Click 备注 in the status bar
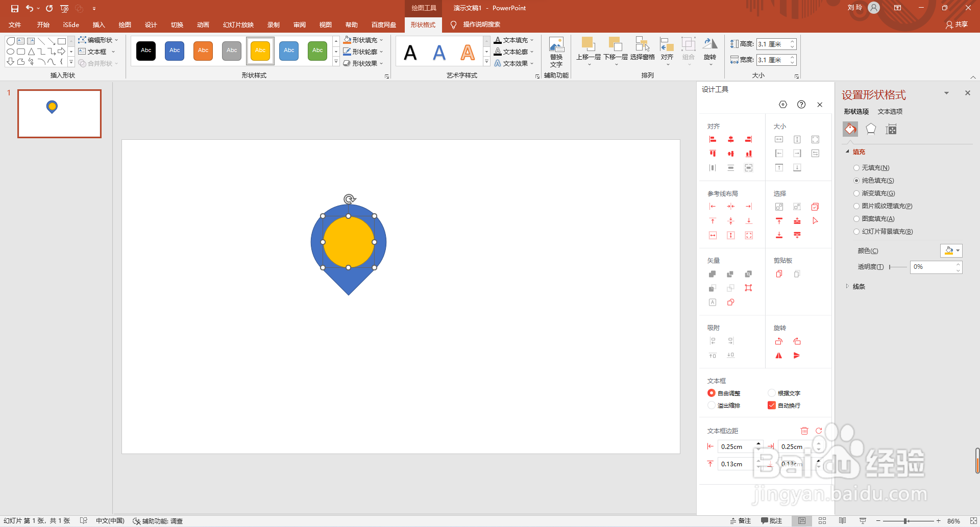Viewport: 980px width, 527px height. pyautogui.click(x=741, y=521)
